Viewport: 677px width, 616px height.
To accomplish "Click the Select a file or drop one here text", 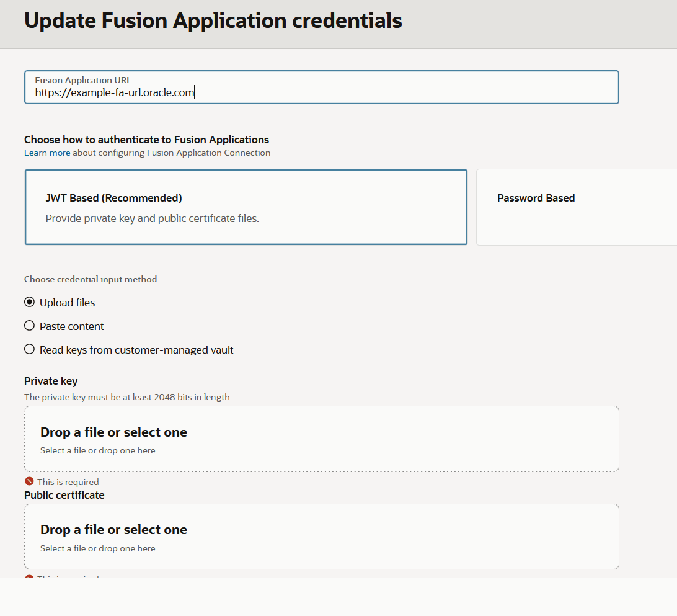I will pos(97,450).
